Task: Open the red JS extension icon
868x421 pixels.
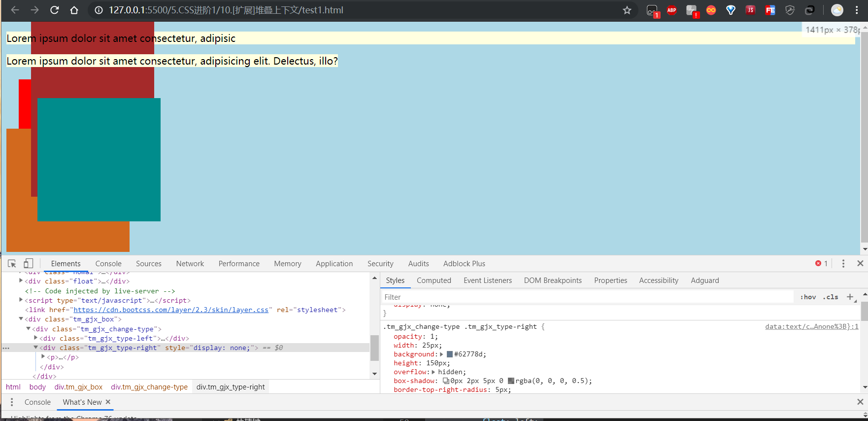Action: tap(750, 10)
